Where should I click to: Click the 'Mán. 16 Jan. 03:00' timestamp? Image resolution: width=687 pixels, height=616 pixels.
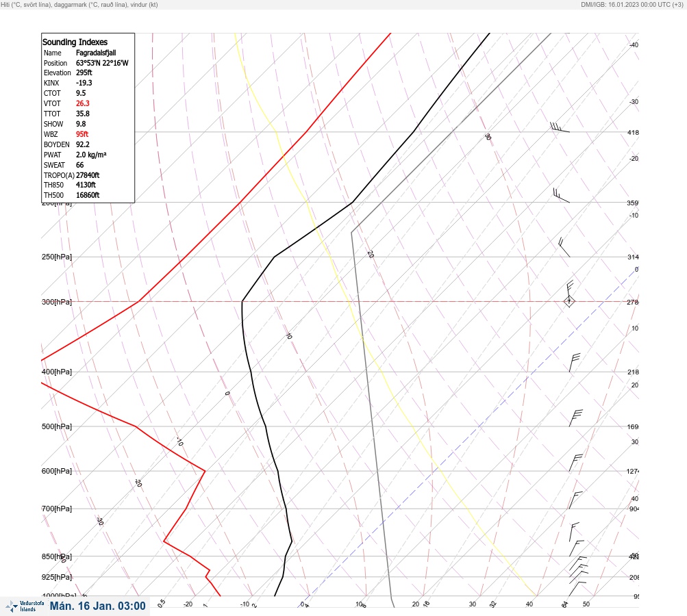click(98, 606)
